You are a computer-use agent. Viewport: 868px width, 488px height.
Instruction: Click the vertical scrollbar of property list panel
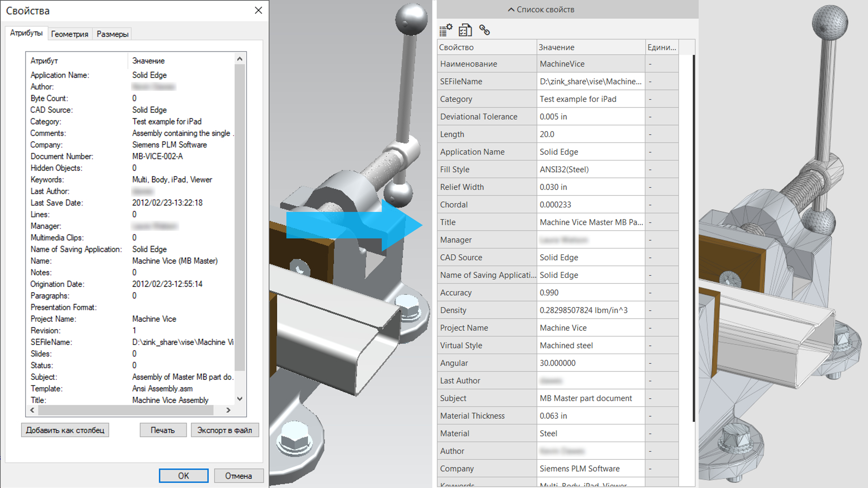point(694,238)
